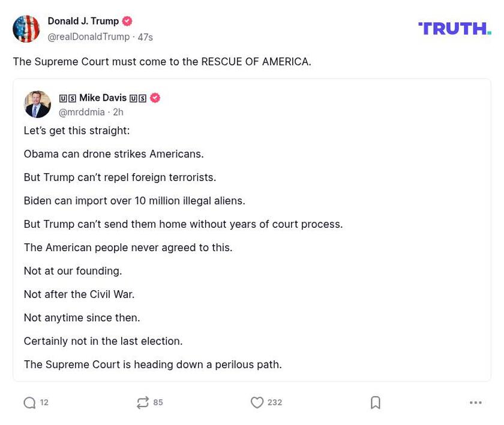Click the ReTruth count showing 85
Viewport: 504px width, 425px height.
[x=159, y=402]
